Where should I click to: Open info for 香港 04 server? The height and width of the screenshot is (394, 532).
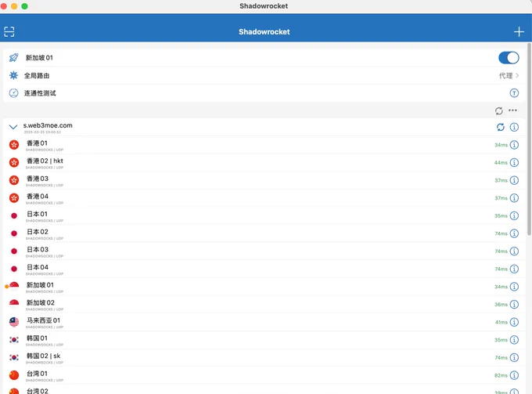pos(514,198)
